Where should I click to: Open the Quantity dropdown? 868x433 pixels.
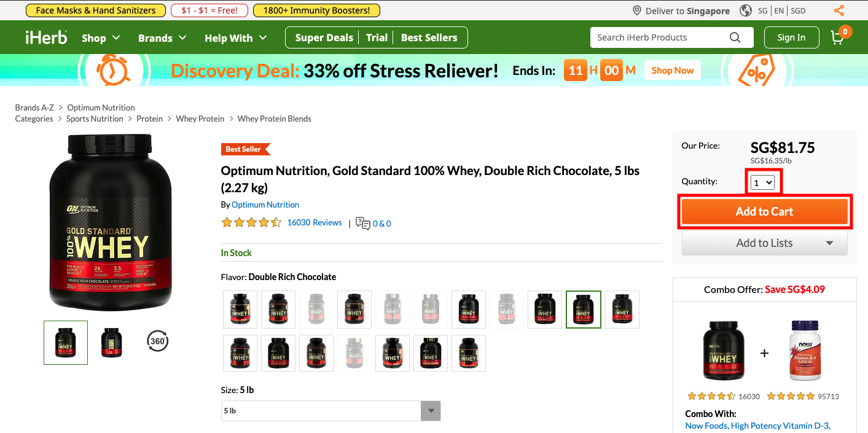(x=762, y=182)
